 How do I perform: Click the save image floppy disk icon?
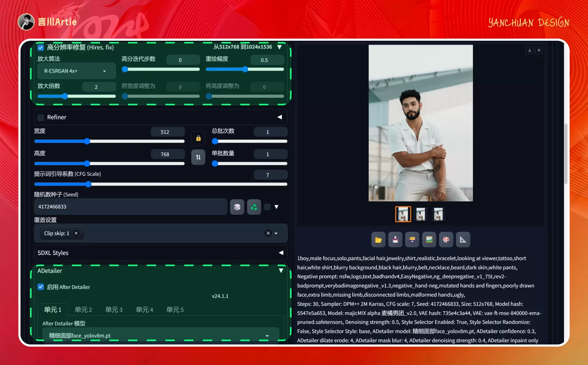395,240
